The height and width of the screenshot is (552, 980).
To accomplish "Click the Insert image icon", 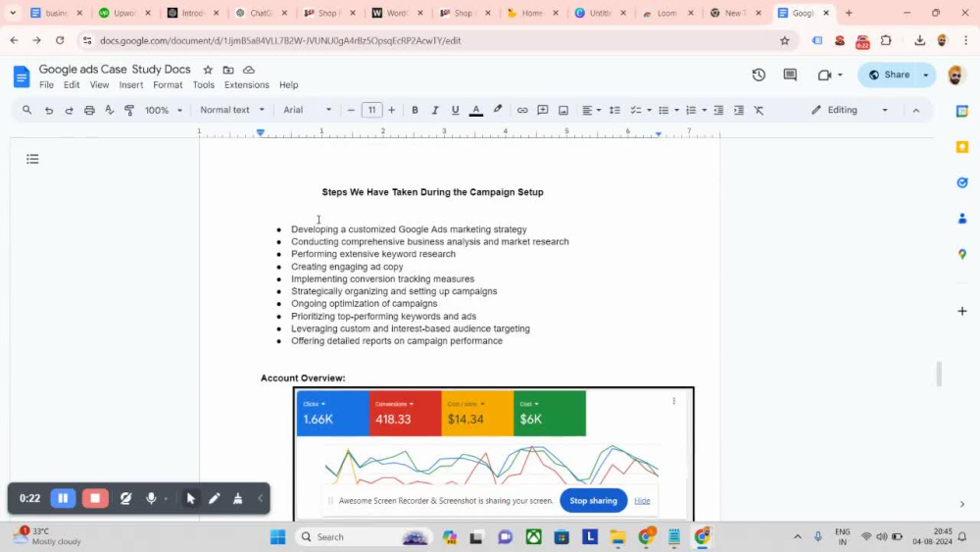I will pyautogui.click(x=563, y=110).
